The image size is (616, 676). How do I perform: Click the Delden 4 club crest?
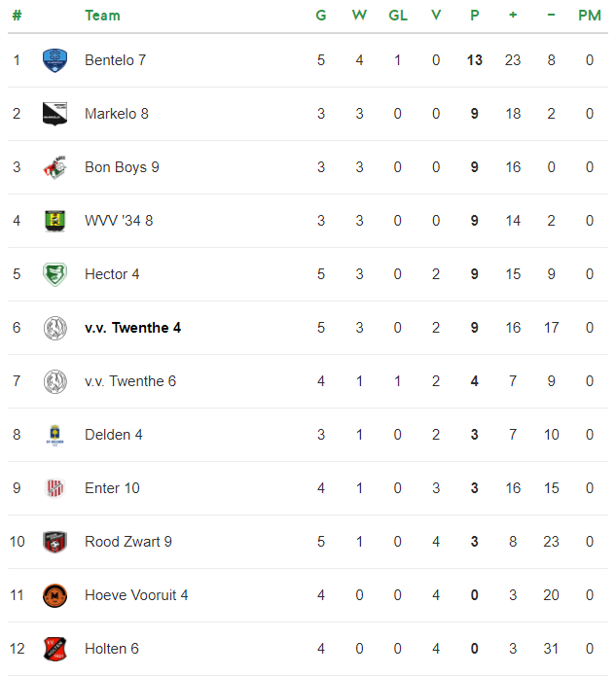(54, 435)
